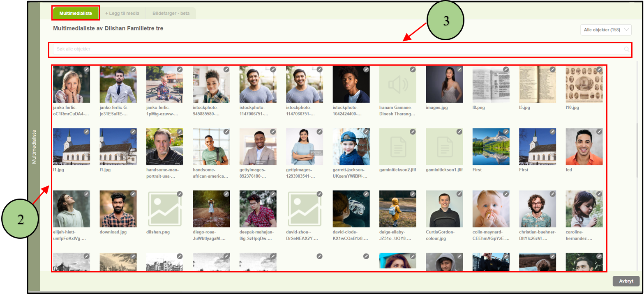Click pencil icon on fed portrait

coord(599,132)
